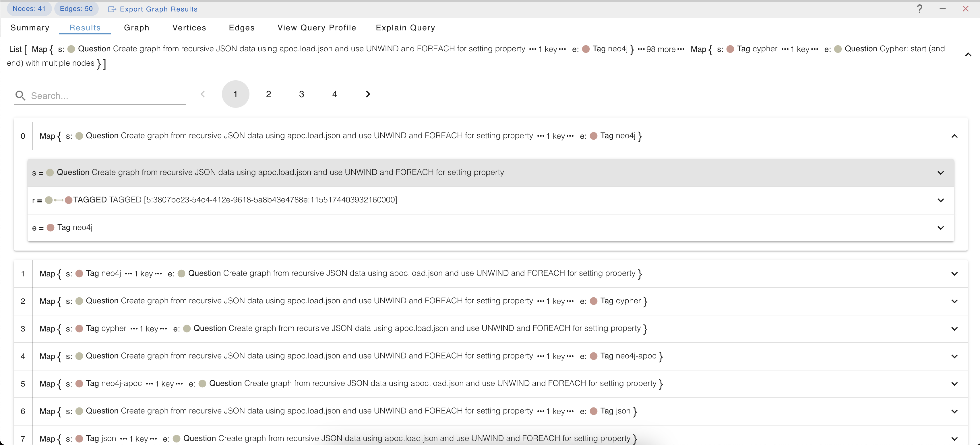Toggle visibility of row 5 result
This screenshot has height=445, width=980.
click(954, 383)
